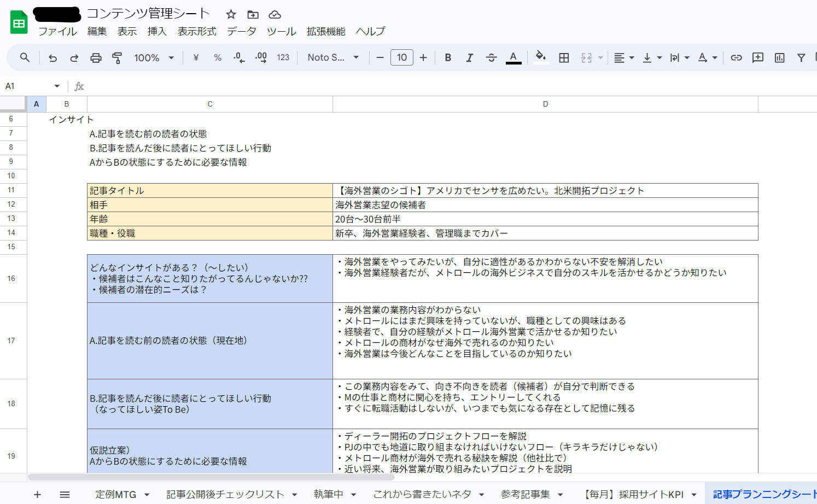Open number format 123 menu
The width and height of the screenshot is (817, 504).
tap(283, 57)
